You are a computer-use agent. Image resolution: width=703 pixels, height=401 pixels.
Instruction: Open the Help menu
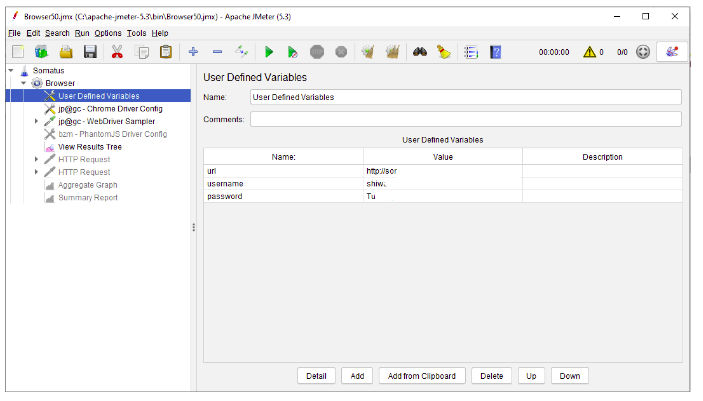point(160,33)
